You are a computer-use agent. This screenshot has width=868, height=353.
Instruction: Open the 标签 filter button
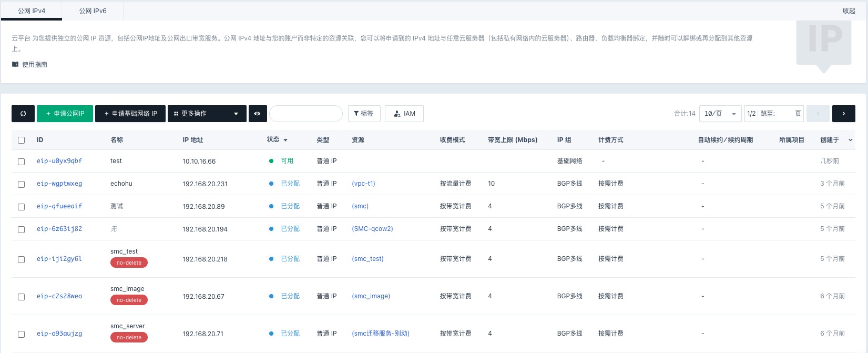point(364,114)
